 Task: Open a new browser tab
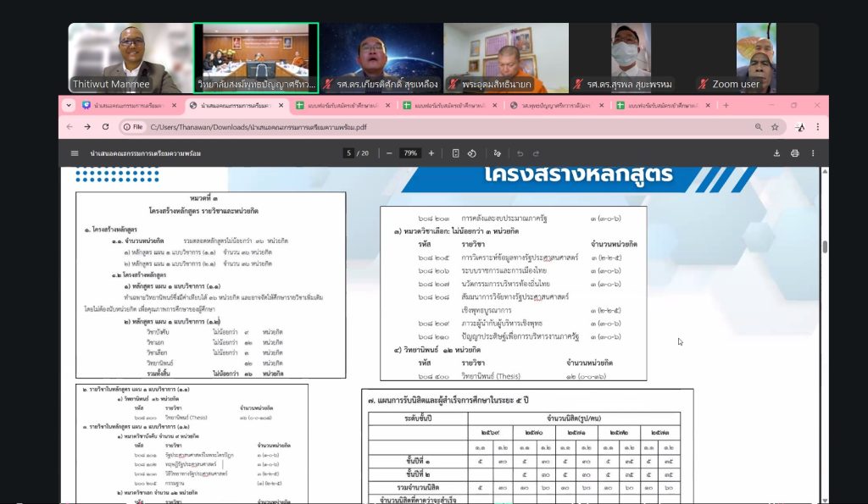(x=726, y=106)
